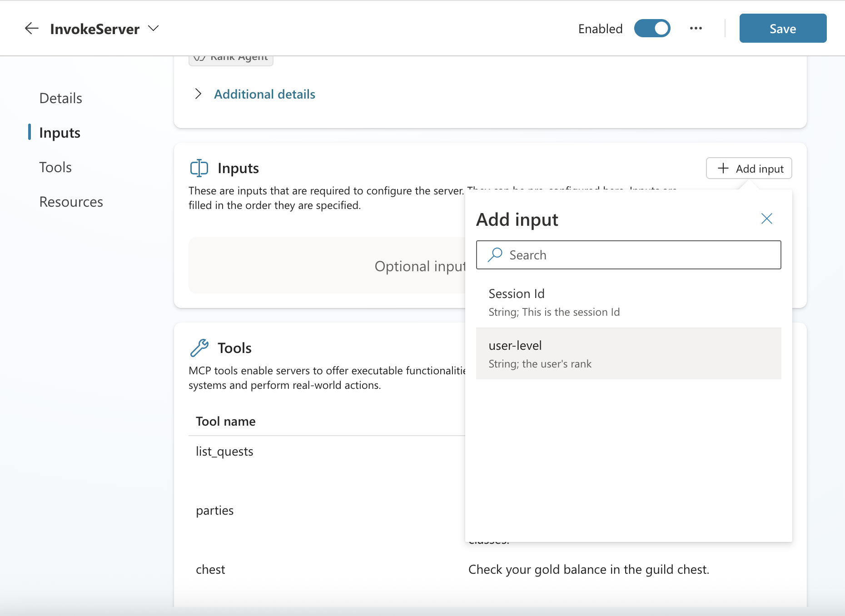The image size is (845, 616).
Task: Click the Save button
Action: (782, 29)
